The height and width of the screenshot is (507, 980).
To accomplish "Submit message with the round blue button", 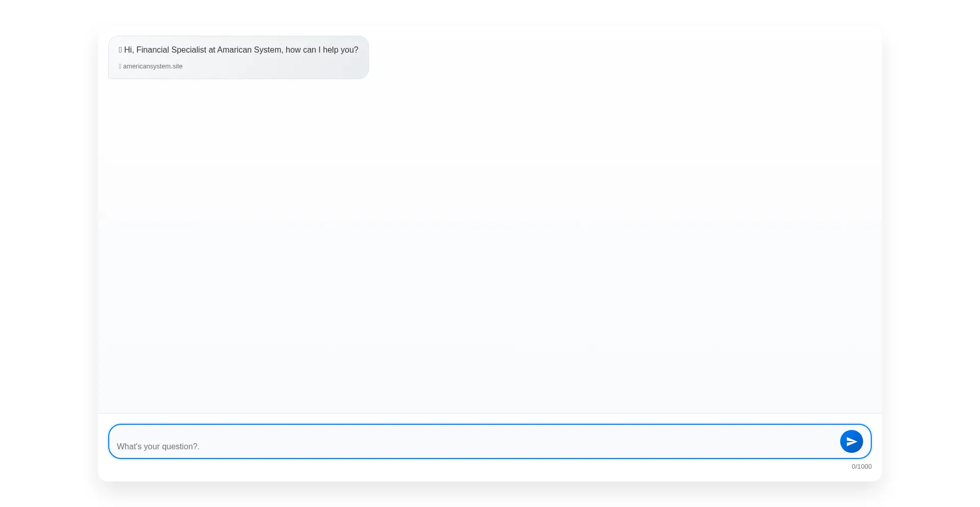I will (x=851, y=442).
